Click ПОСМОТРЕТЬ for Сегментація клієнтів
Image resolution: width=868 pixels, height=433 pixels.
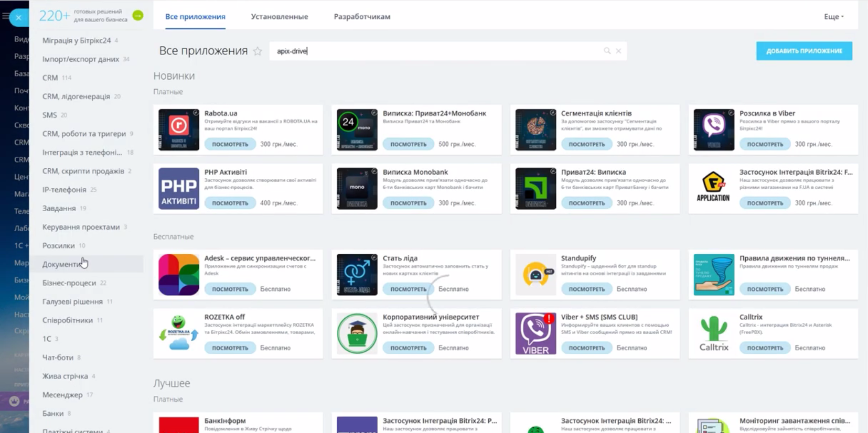[x=587, y=144]
